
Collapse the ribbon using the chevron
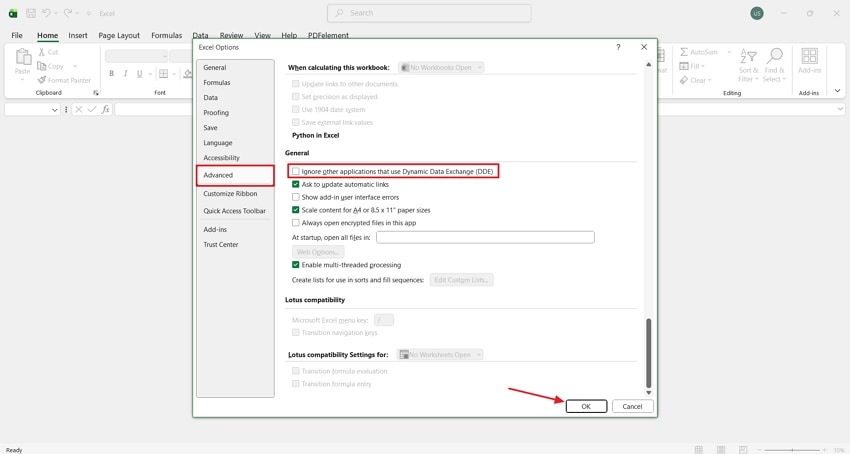[838, 91]
